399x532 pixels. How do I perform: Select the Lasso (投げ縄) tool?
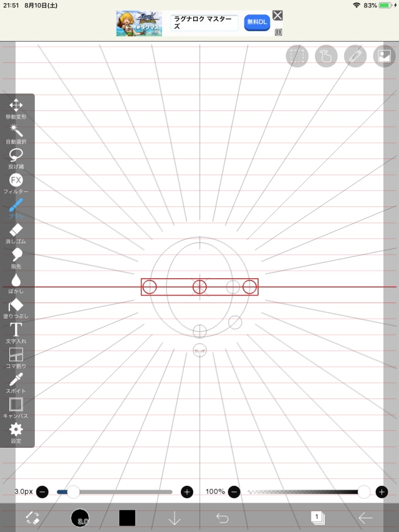pos(16,159)
